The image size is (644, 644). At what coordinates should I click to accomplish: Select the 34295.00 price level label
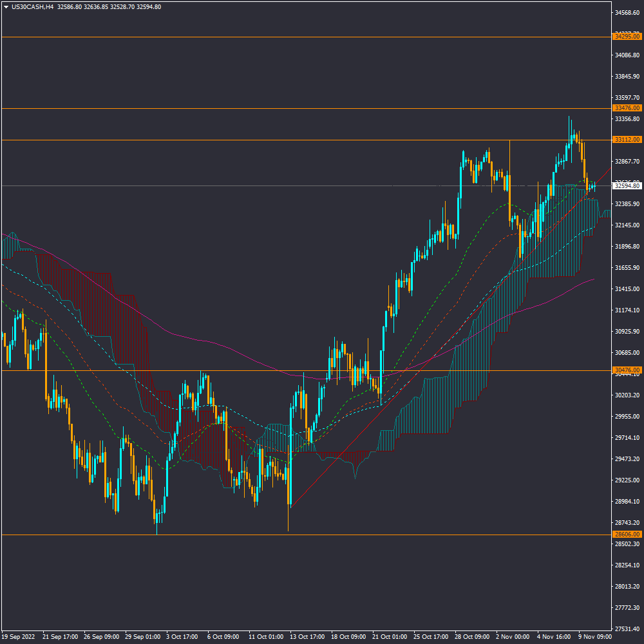(x=627, y=37)
